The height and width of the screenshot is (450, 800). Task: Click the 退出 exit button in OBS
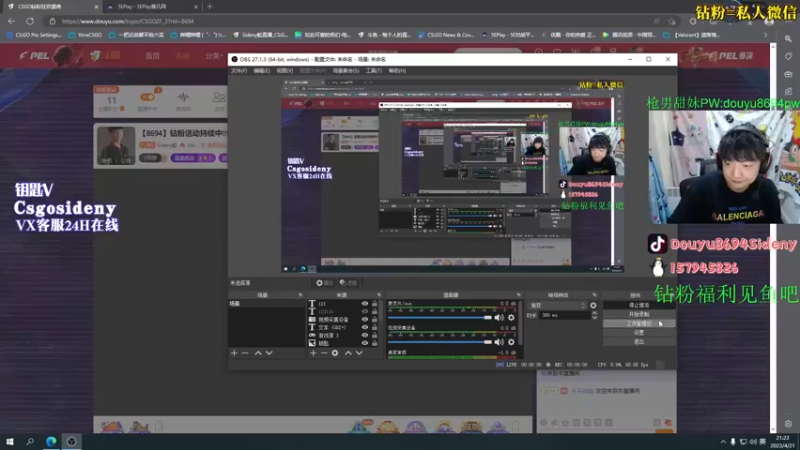(x=639, y=342)
